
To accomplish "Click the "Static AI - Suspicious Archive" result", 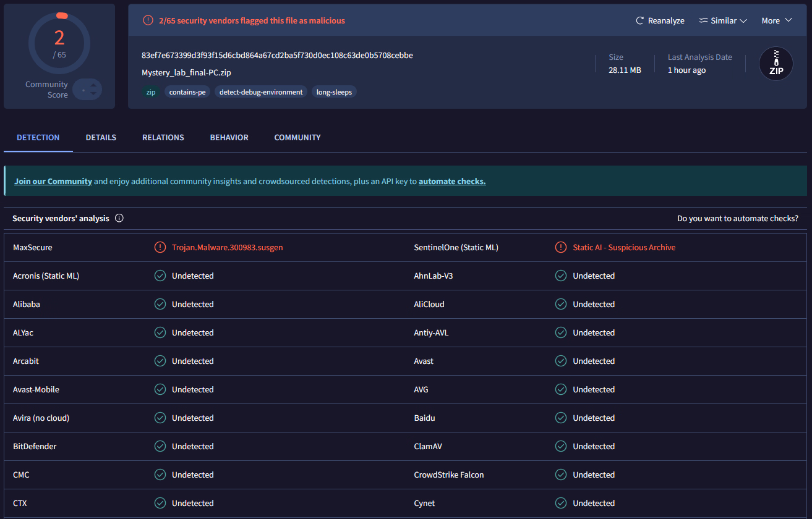I will [x=624, y=247].
